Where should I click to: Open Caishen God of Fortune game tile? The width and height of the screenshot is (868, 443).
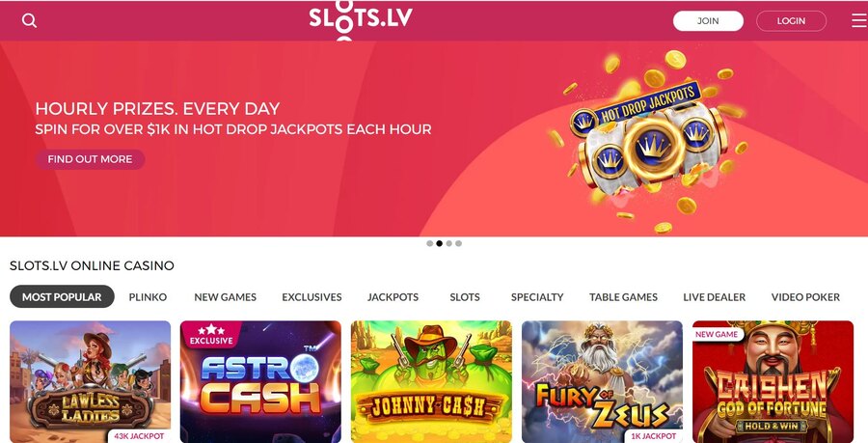click(x=773, y=381)
